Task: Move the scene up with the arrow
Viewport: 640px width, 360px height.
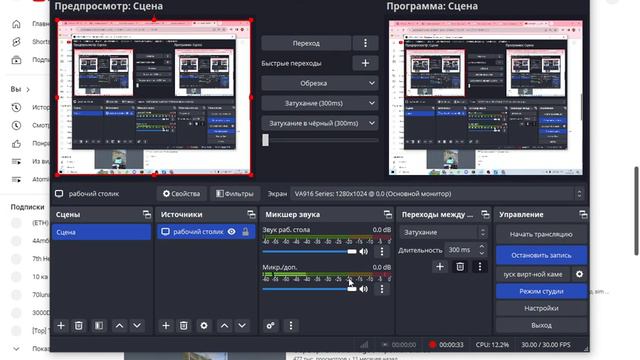Action: 119,326
